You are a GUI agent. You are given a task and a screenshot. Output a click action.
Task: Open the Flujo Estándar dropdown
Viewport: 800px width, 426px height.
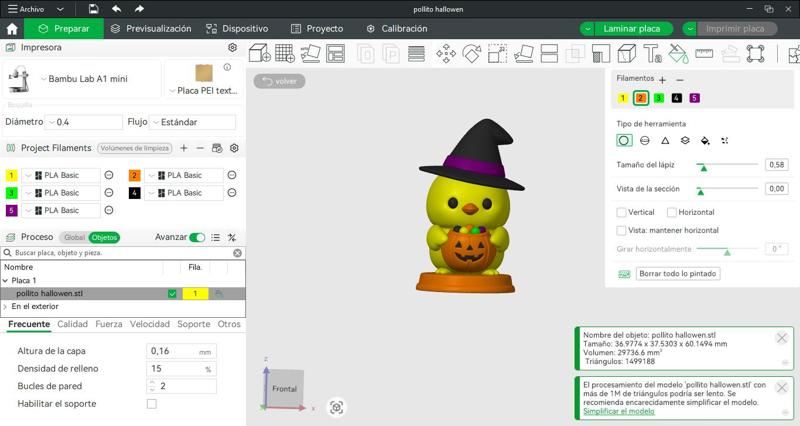(192, 122)
